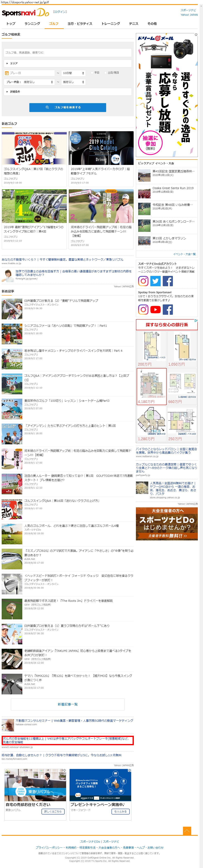Open the テニス tab

tap(134, 24)
